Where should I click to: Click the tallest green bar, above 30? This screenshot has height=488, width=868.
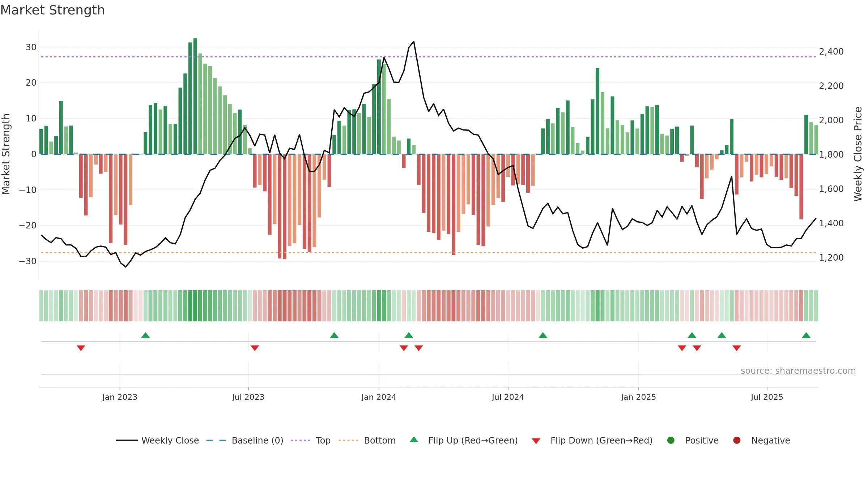click(x=195, y=96)
